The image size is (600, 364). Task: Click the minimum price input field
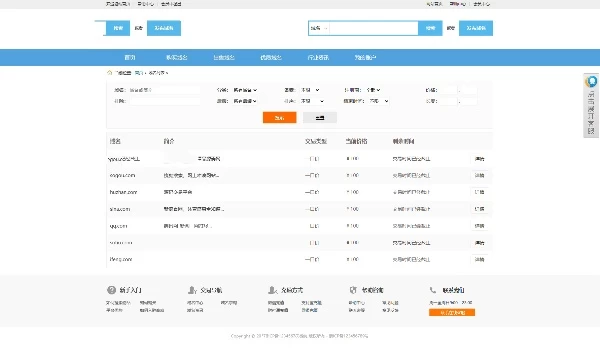tap(448, 90)
